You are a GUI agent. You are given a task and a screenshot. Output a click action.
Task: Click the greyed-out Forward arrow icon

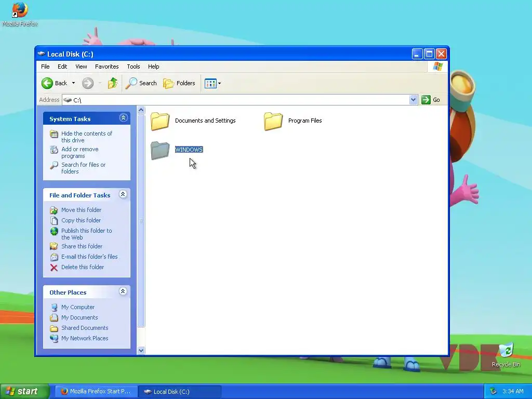click(87, 83)
